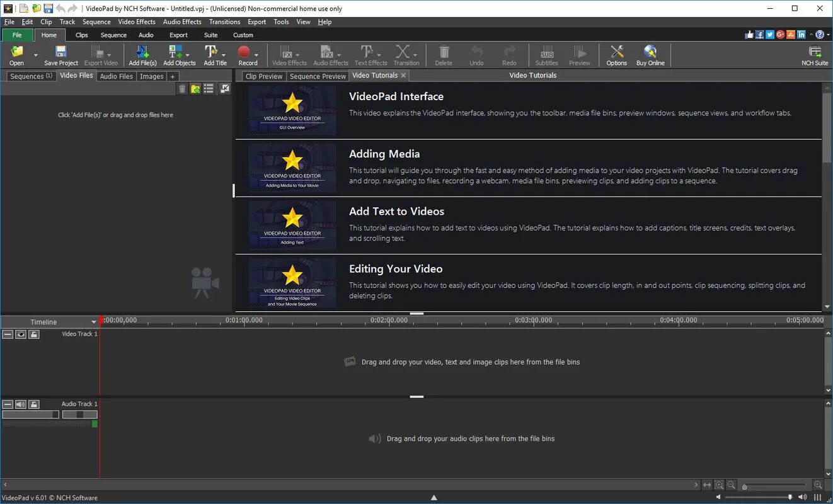833x504 pixels.
Task: Collapse Video Track 1 with minus button
Action: click(8, 334)
